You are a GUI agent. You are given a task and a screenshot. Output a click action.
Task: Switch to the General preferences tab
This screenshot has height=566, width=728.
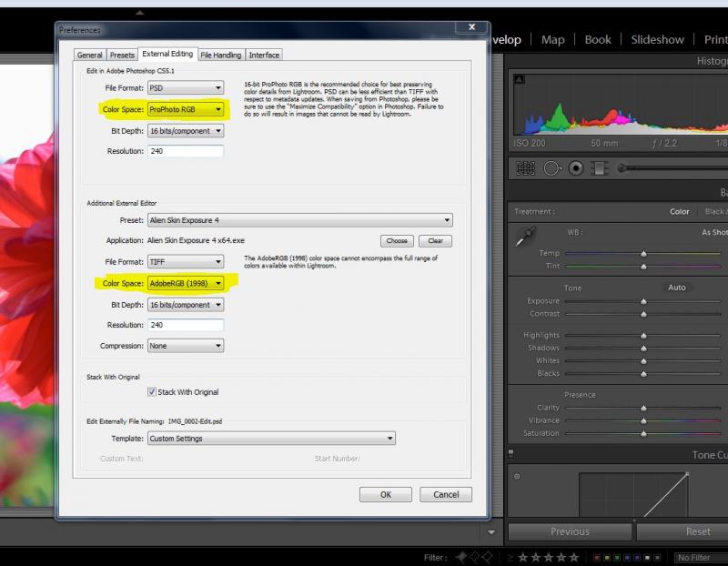(x=89, y=55)
